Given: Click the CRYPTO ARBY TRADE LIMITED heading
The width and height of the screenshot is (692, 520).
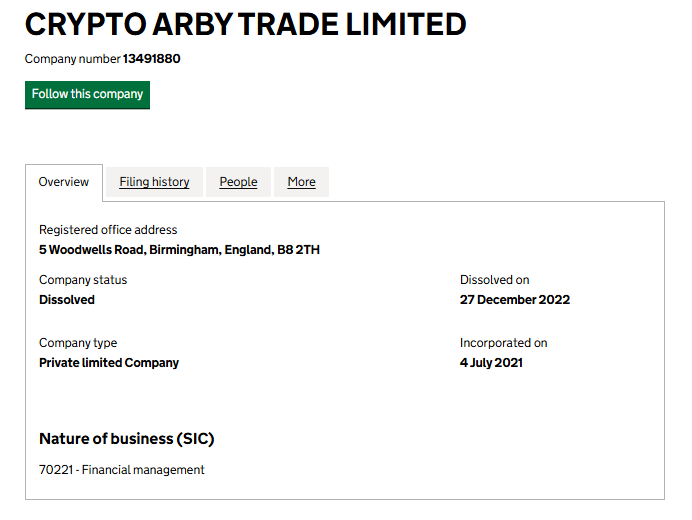Looking at the screenshot, I should point(246,24).
